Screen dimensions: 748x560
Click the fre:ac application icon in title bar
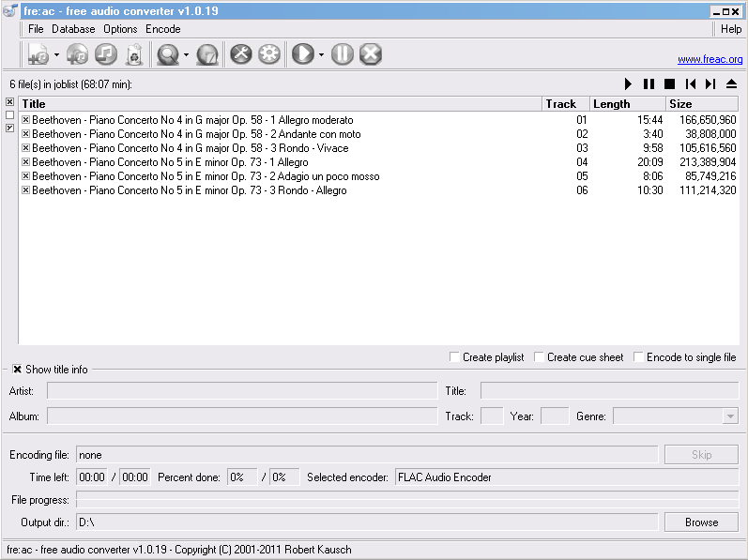coord(10,10)
